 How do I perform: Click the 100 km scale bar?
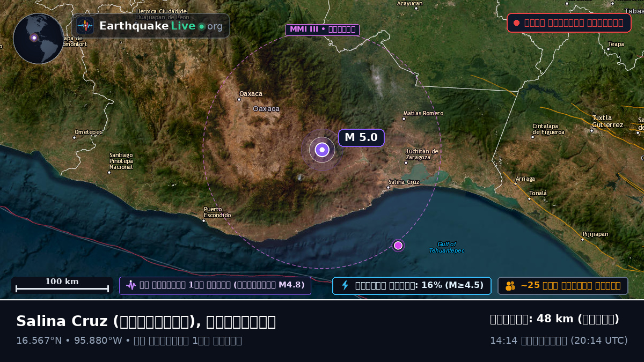pos(62,285)
